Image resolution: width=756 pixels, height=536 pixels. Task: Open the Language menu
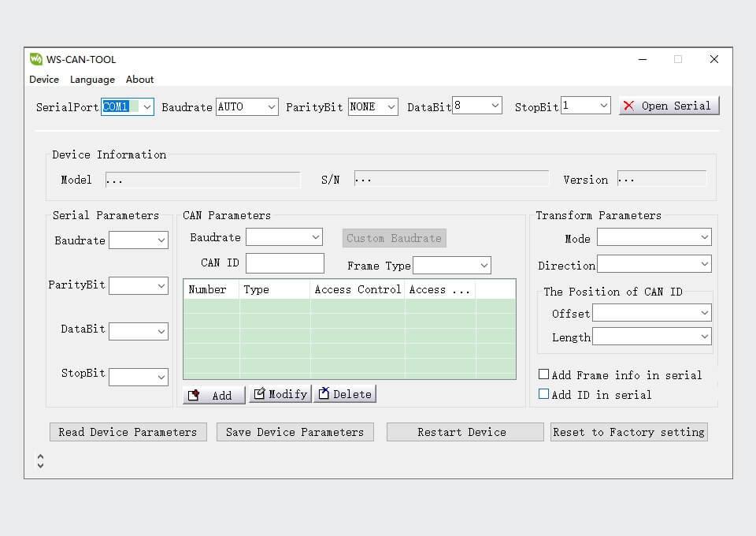(x=92, y=80)
